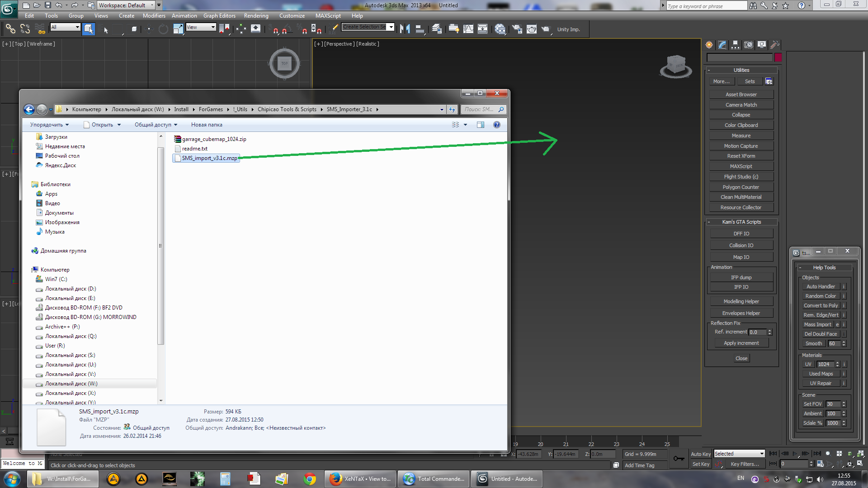Switch to the Modify command panel tab

click(722, 45)
